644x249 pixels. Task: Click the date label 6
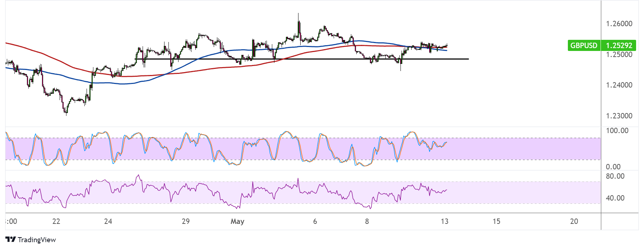coord(315,221)
